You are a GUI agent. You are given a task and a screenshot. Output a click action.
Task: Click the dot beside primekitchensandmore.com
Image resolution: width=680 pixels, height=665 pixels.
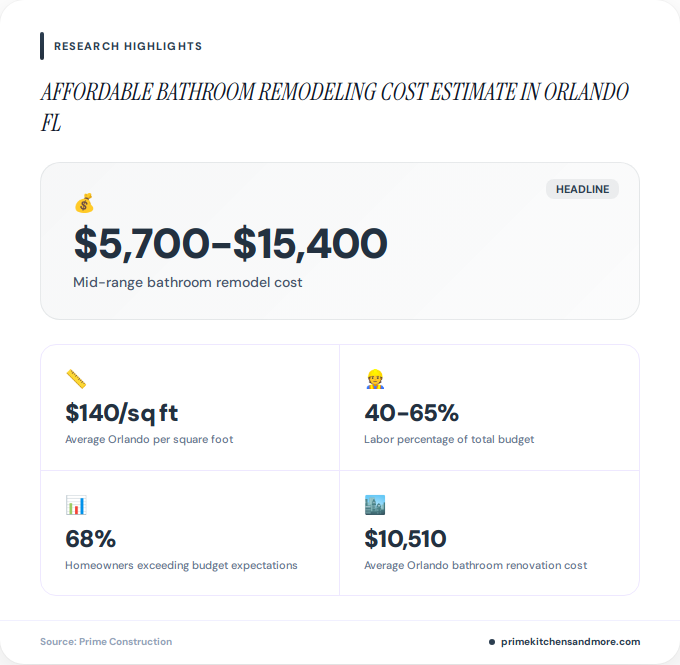(492, 642)
